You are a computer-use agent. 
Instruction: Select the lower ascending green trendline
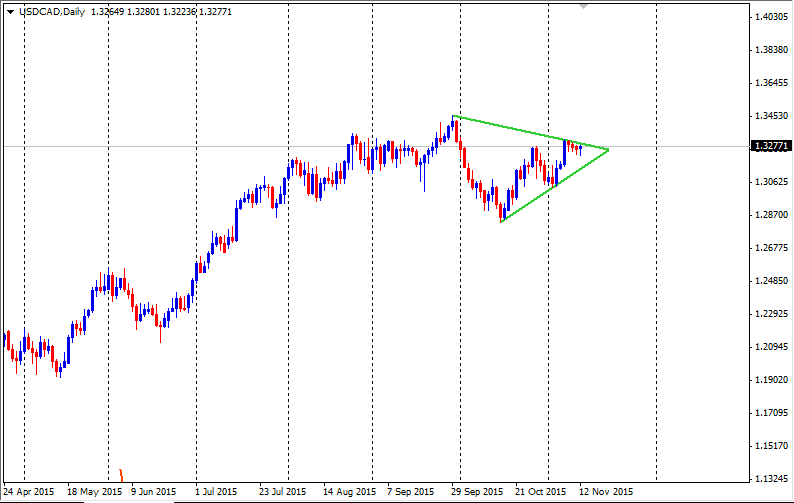[554, 186]
